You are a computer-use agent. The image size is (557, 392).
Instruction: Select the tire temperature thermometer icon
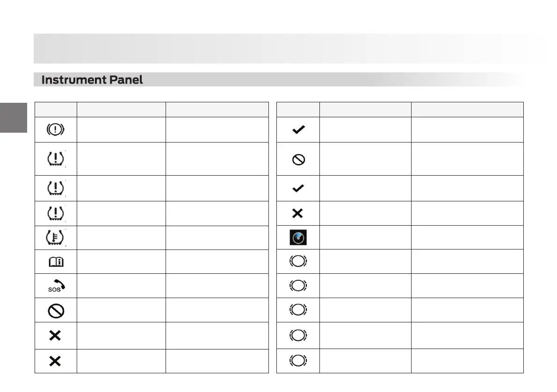point(55,237)
